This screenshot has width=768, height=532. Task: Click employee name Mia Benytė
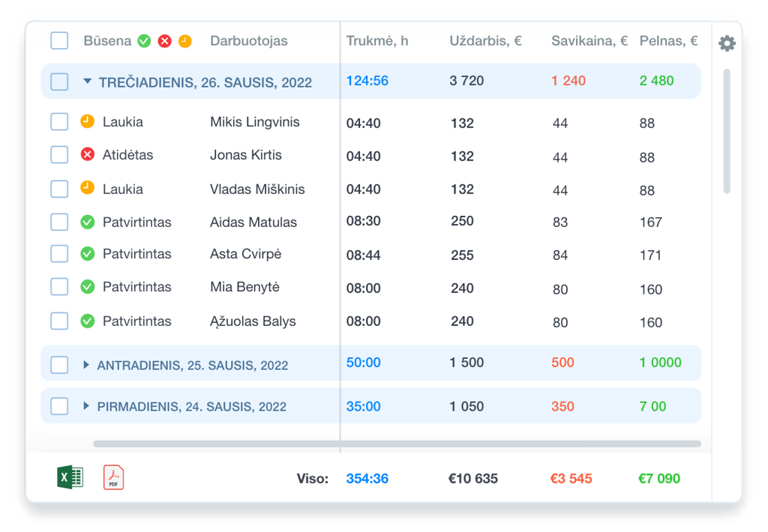point(244,287)
